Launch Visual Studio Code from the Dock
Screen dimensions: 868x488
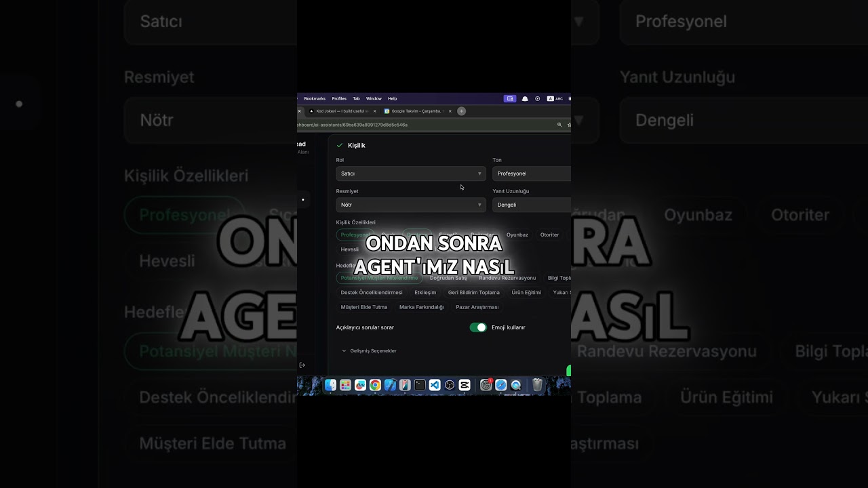435,385
